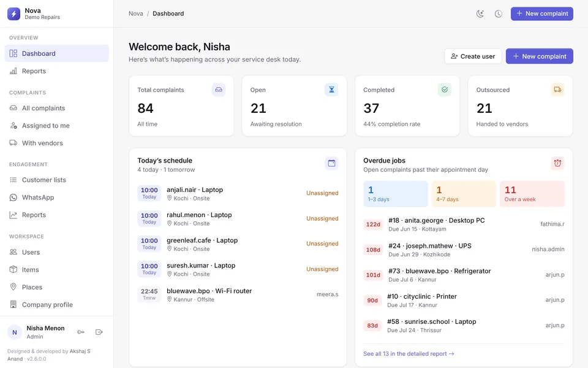Click the people icon beside Users
The width and height of the screenshot is (588, 368).
pos(13,252)
